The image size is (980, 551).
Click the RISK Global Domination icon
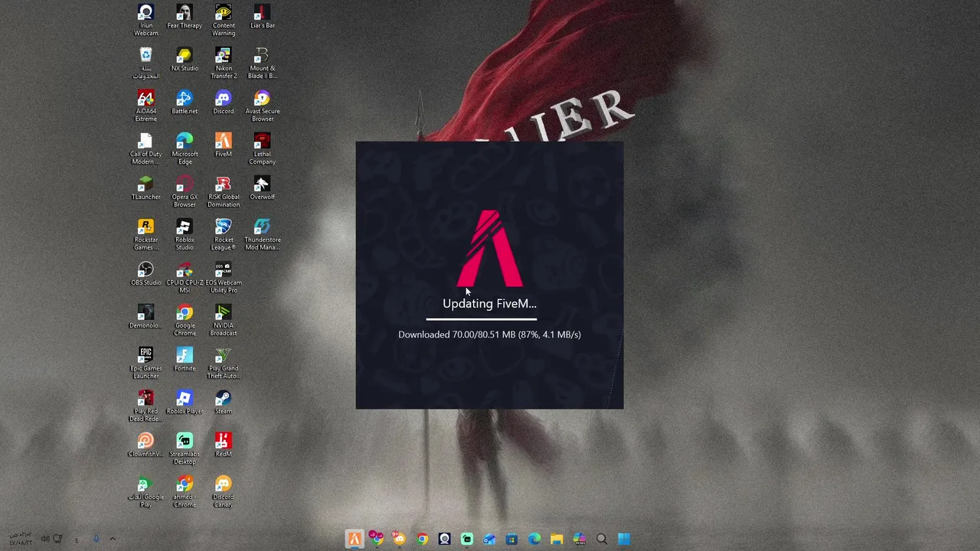coord(224,191)
